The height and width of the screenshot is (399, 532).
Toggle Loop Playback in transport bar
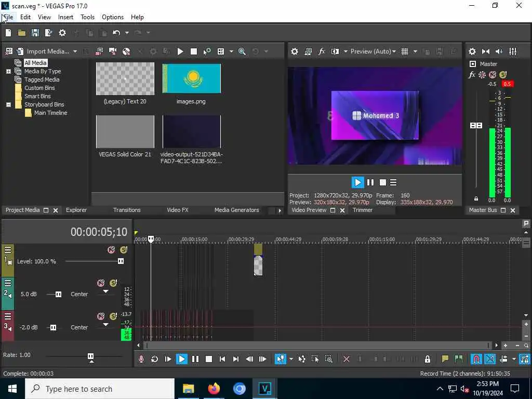pos(154,359)
